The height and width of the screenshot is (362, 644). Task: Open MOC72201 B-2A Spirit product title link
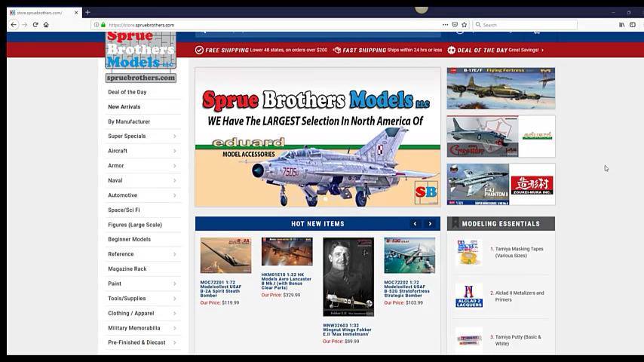pos(220,289)
